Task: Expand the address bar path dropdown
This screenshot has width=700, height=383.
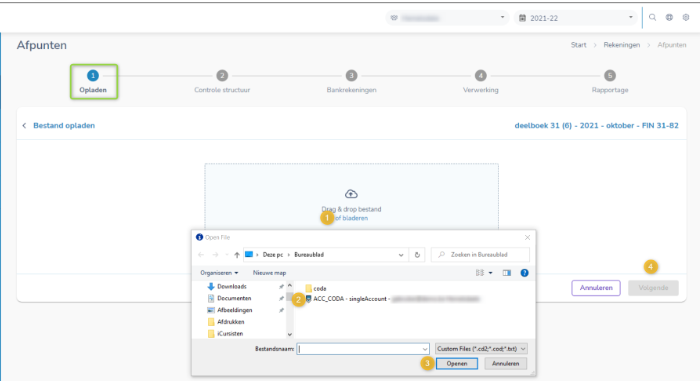Action: pos(401,255)
